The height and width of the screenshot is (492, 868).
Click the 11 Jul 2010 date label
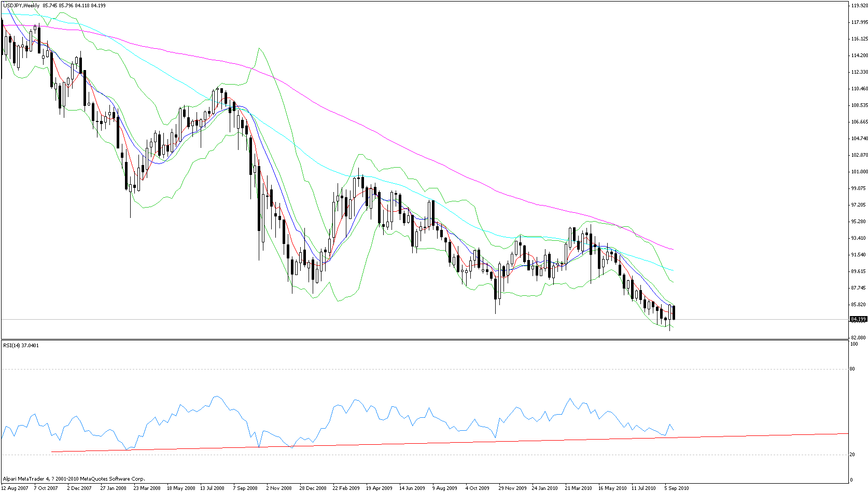[643, 488]
